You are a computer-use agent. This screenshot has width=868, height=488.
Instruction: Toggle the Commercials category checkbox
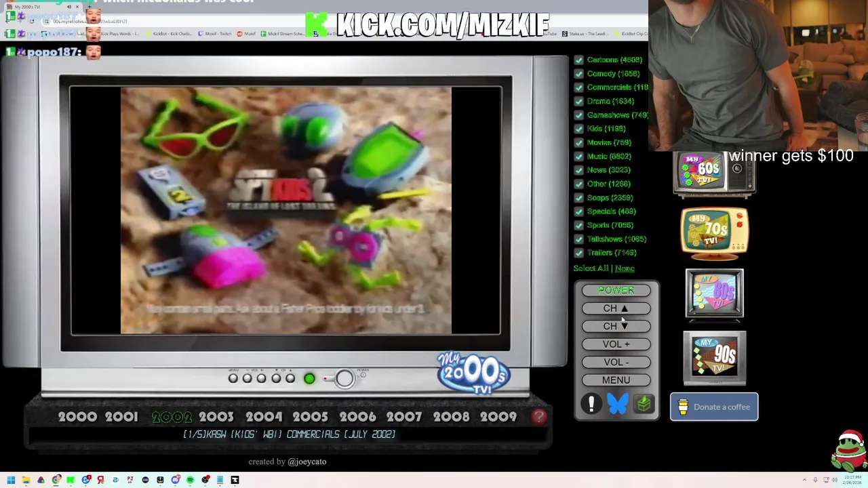click(578, 87)
